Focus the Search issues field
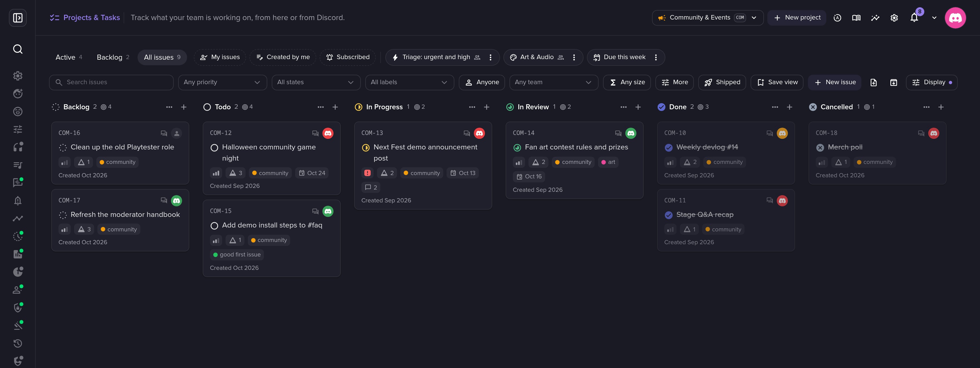The height and width of the screenshot is (368, 980). point(111,82)
